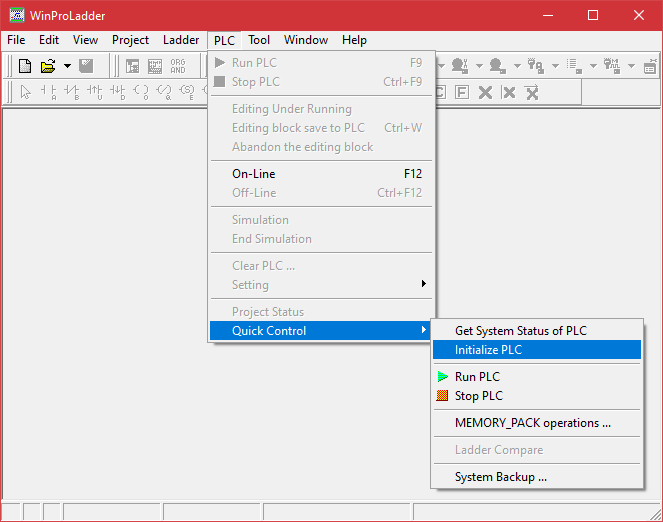Screen dimensions: 663x522
Task: Pick the normally open contact (A) icon
Action: 49,91
